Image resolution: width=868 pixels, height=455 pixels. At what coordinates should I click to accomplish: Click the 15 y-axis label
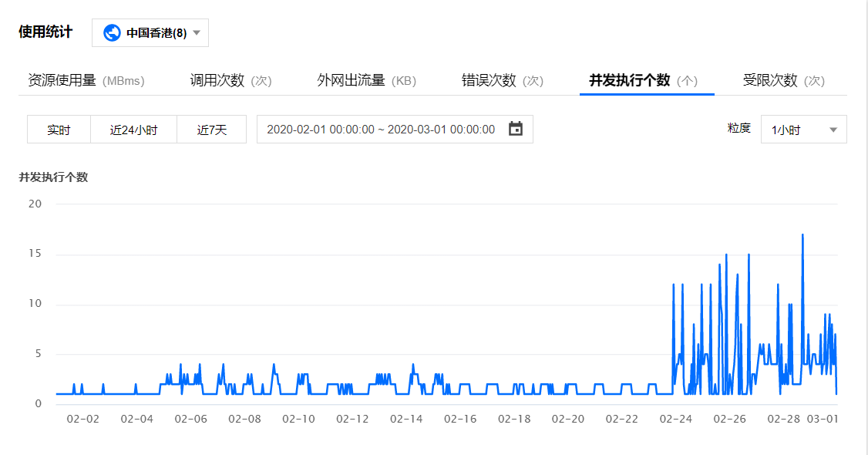(35, 254)
